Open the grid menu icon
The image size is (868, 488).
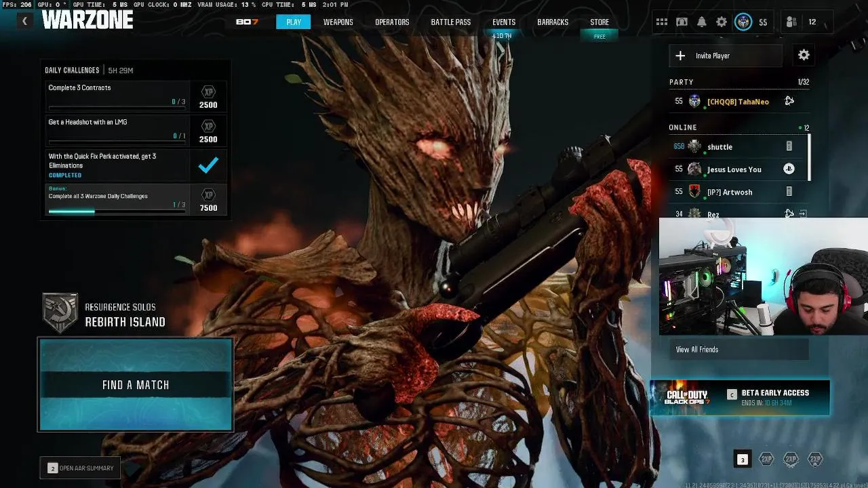662,22
